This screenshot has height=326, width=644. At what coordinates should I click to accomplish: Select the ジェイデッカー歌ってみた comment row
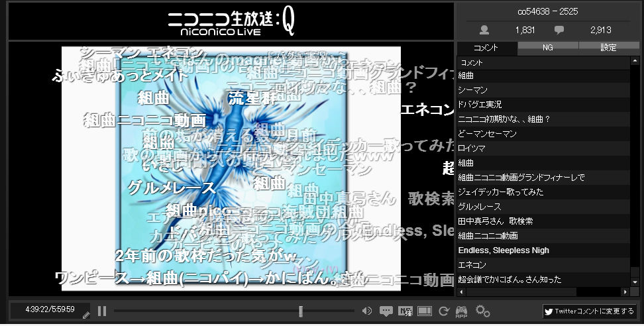[x=543, y=192]
